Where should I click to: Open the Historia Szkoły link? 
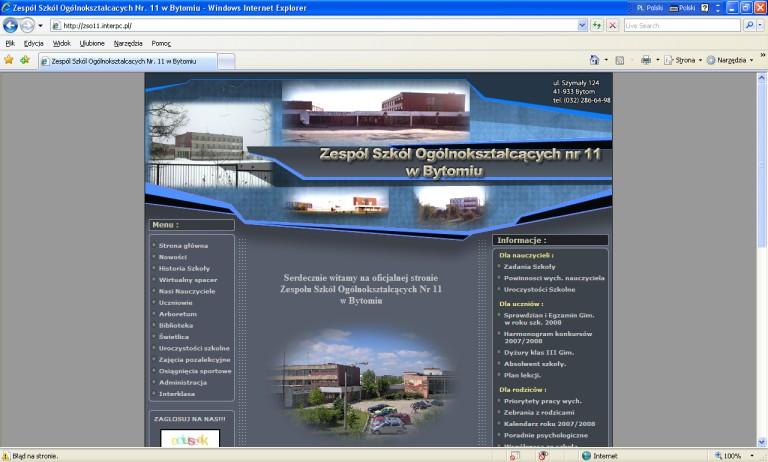[x=184, y=268]
